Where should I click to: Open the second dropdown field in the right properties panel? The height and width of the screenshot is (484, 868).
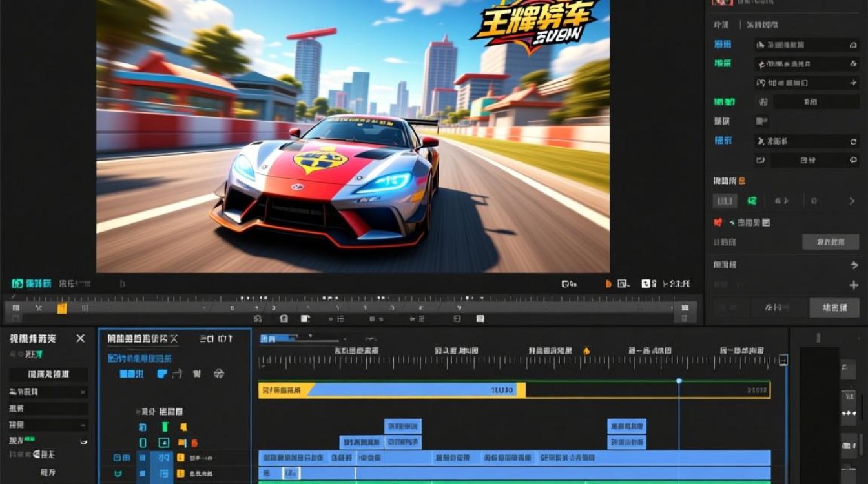click(807, 64)
